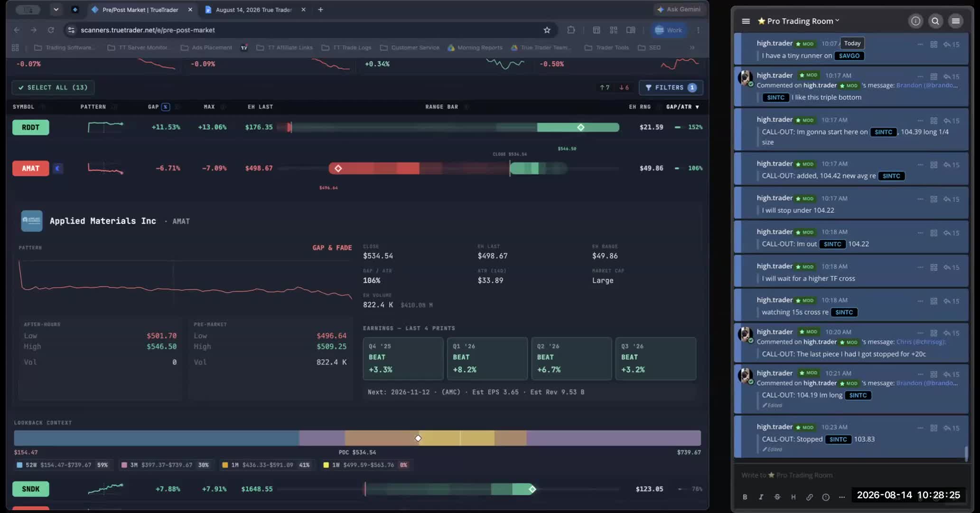This screenshot has width=980, height=513.
Task: Apply bold formatting in chat composer
Action: 745,497
